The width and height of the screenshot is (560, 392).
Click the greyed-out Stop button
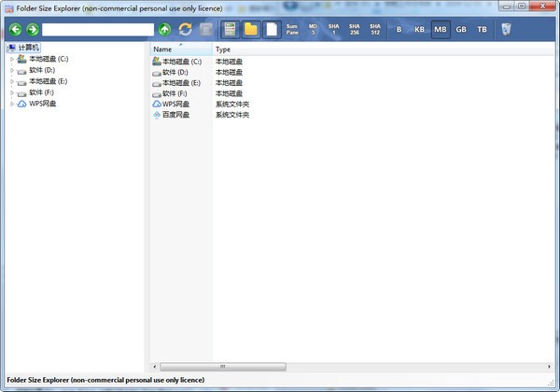(205, 30)
